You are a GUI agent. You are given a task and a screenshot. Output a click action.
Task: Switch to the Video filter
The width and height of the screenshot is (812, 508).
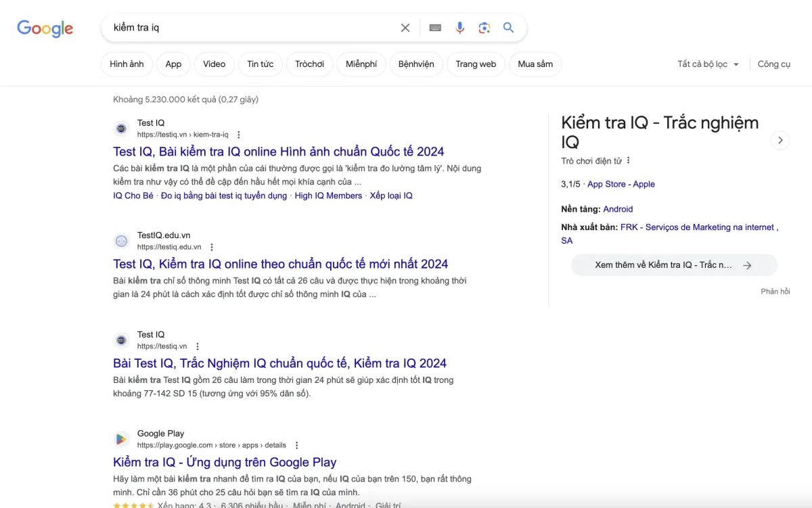[214, 64]
